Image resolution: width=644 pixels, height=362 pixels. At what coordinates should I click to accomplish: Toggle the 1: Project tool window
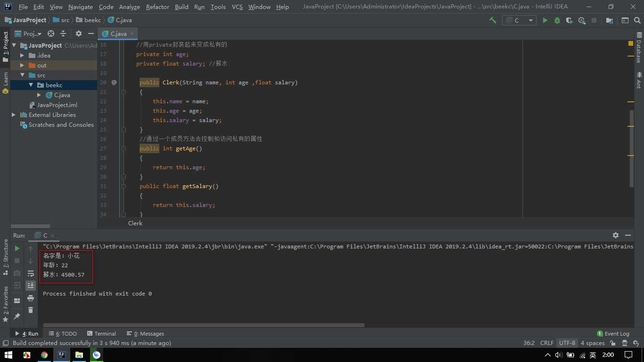6,47
